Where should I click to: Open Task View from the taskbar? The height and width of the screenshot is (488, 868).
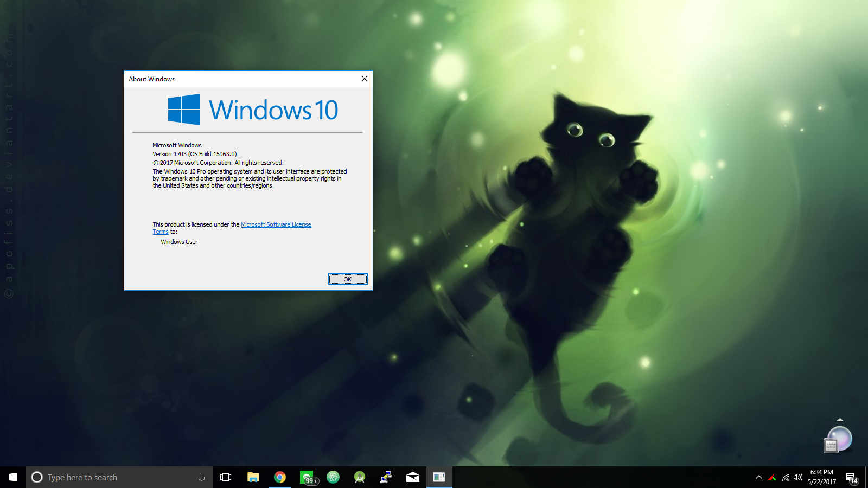226,477
